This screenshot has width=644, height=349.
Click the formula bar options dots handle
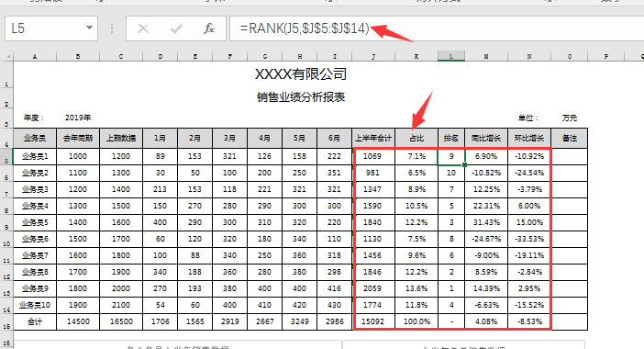click(x=112, y=28)
